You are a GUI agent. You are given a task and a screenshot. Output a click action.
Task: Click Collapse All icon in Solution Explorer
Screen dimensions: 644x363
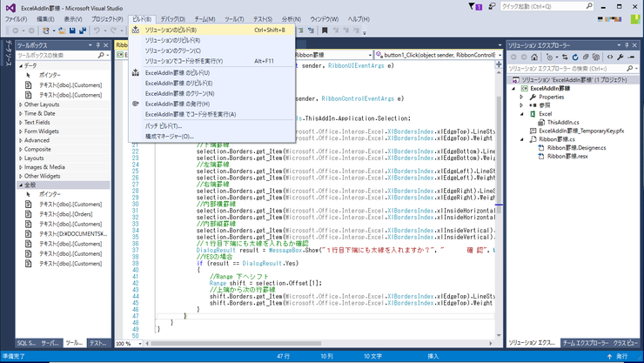(x=586, y=57)
